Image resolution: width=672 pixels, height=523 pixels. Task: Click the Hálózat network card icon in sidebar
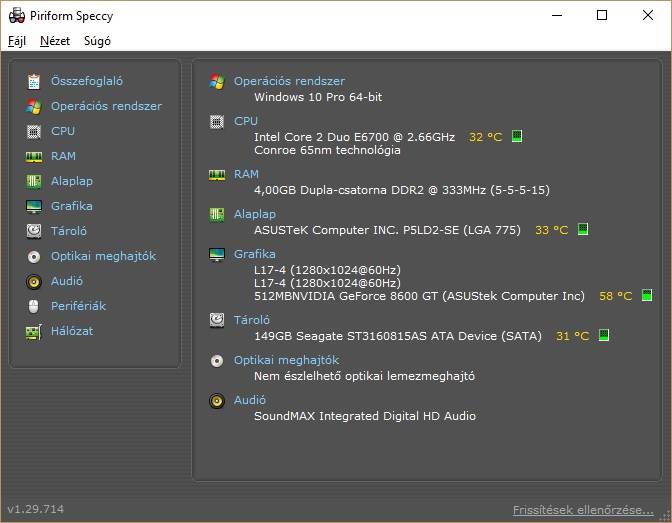[x=34, y=332]
